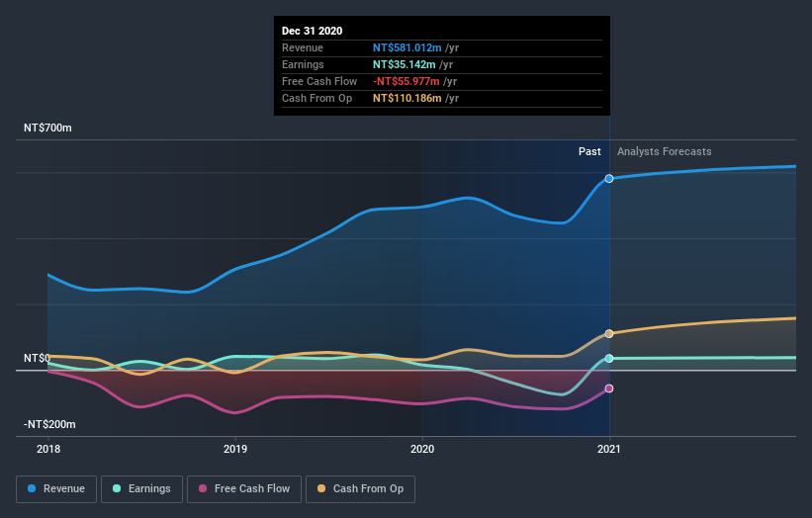Click the NT$581.012m revenue value
Screen dimensions: 812x518
point(407,47)
